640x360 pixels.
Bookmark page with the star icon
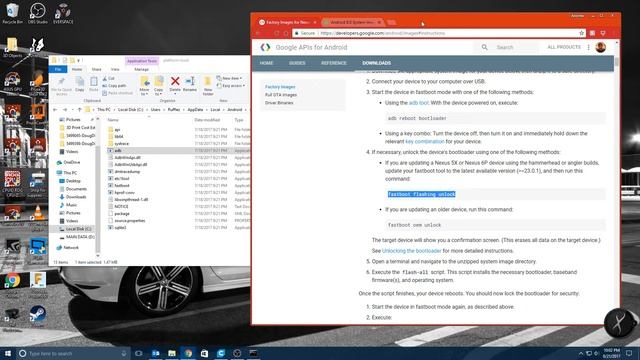click(x=581, y=33)
